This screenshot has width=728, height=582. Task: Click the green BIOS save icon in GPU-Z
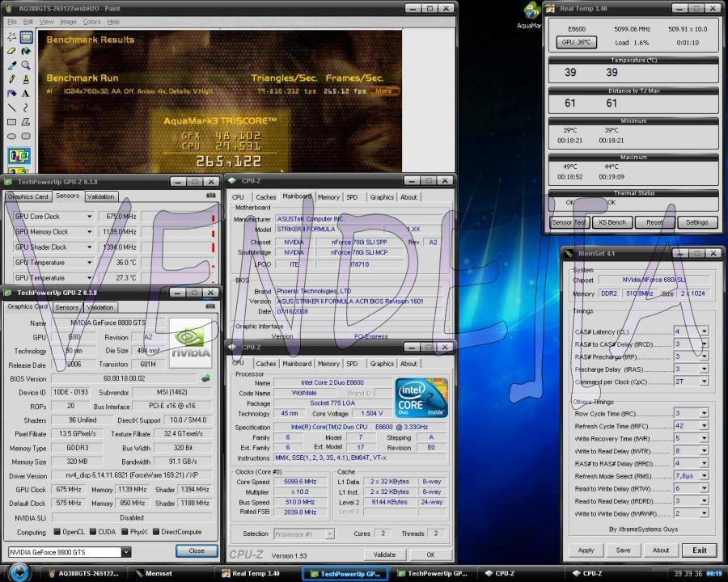click(x=205, y=378)
